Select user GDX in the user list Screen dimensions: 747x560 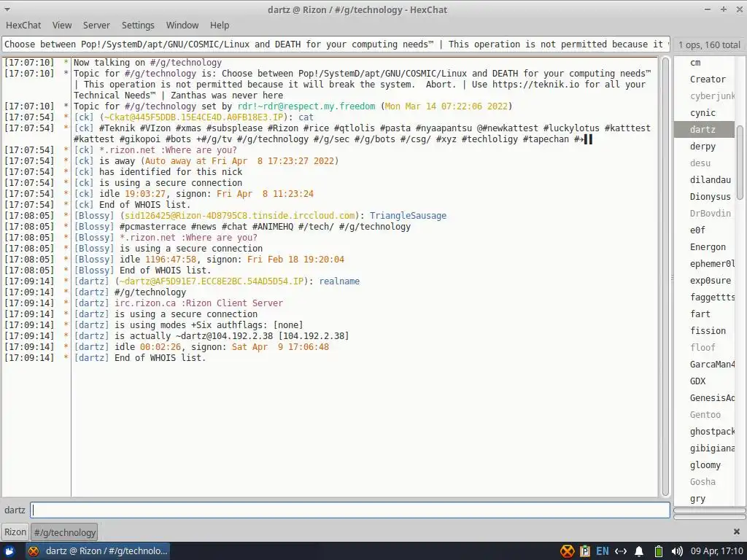tap(704, 381)
